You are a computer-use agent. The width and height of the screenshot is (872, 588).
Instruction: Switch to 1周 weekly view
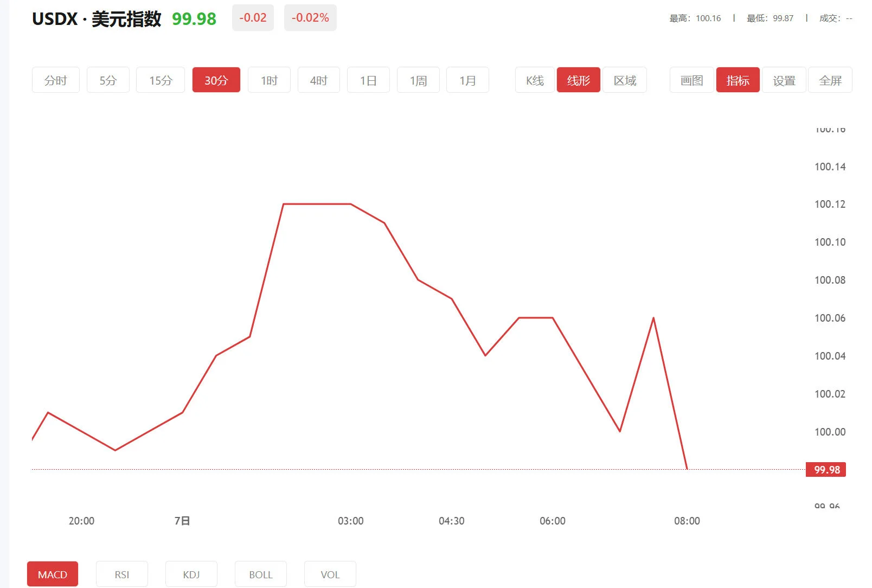pos(418,80)
